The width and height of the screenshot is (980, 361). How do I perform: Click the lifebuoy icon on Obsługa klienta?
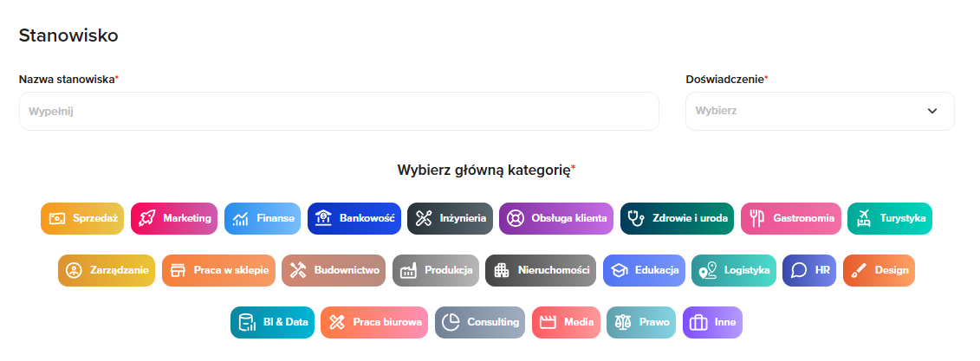(x=515, y=218)
